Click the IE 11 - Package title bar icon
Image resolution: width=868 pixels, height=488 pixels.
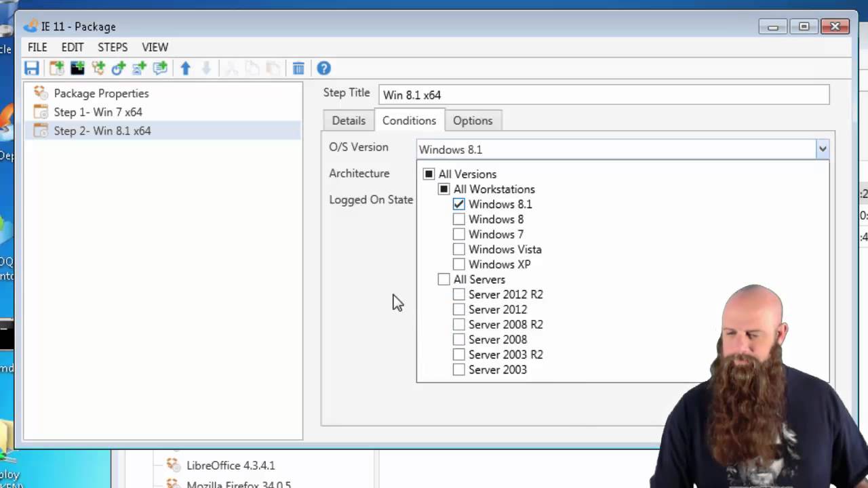pos(31,26)
